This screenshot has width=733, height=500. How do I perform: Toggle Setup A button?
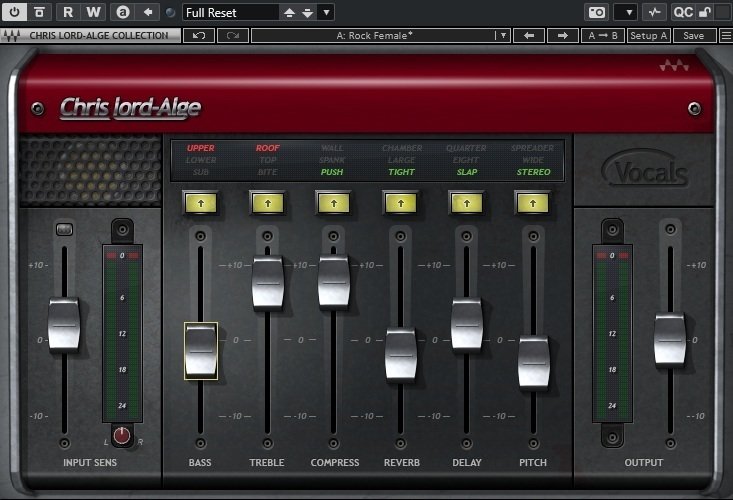click(x=648, y=36)
